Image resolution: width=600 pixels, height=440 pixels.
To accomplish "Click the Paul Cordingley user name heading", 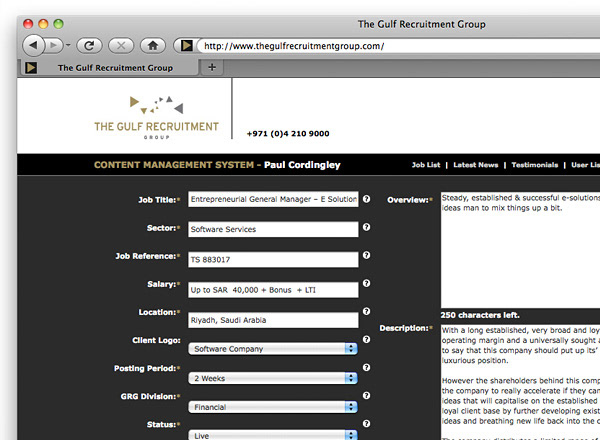I will (302, 165).
